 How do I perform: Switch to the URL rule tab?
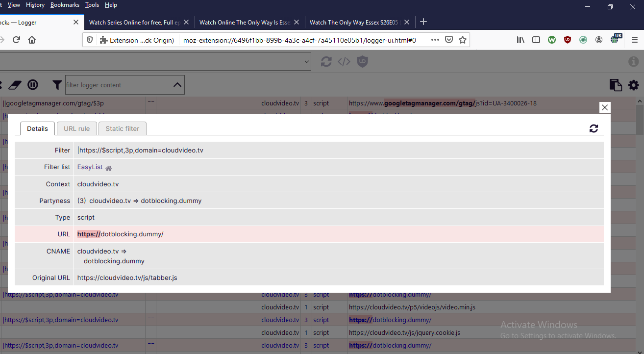tap(76, 128)
